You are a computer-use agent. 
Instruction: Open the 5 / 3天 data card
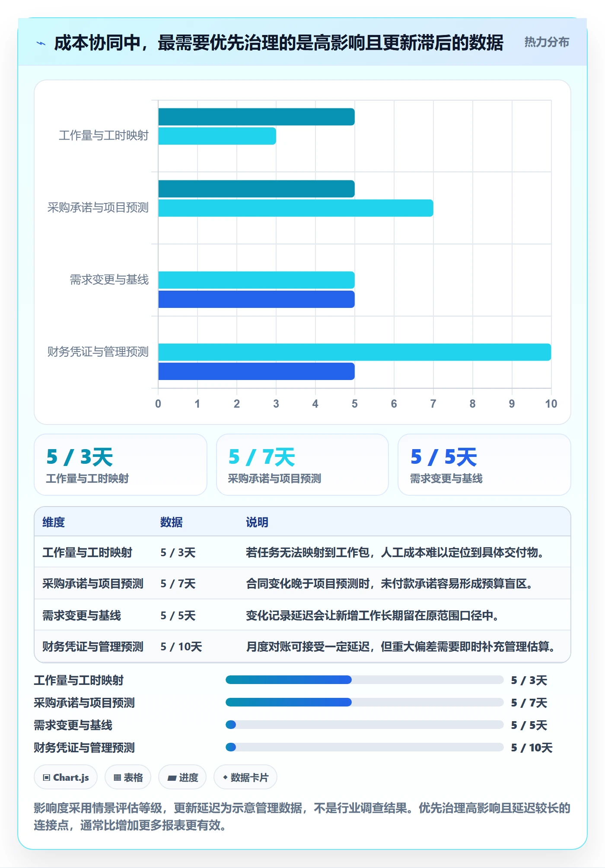pos(121,465)
